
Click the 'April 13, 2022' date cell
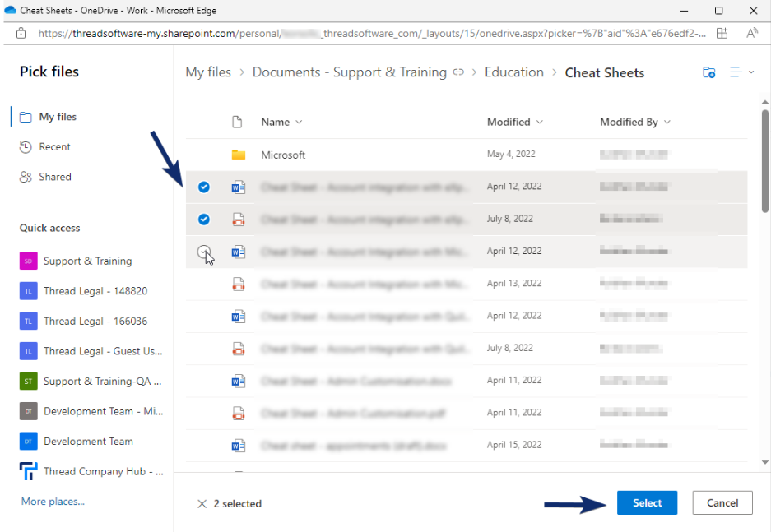coord(514,284)
